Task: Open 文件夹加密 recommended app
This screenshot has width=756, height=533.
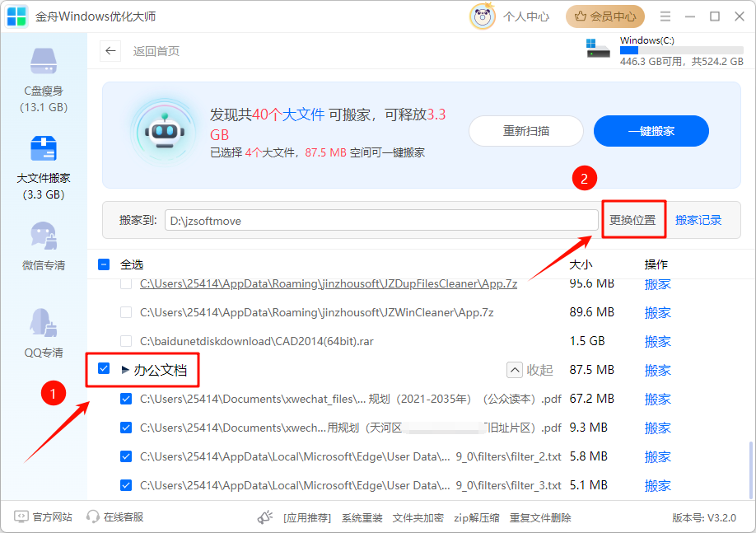Action: point(418,517)
